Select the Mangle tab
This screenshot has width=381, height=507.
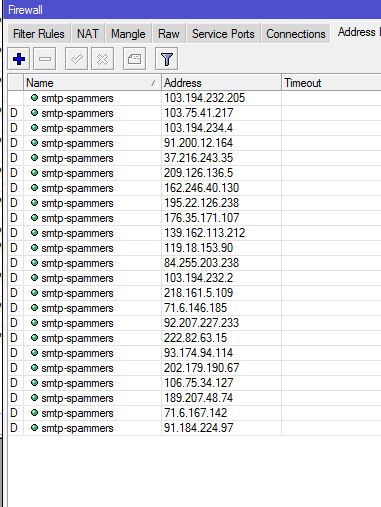[x=128, y=34]
